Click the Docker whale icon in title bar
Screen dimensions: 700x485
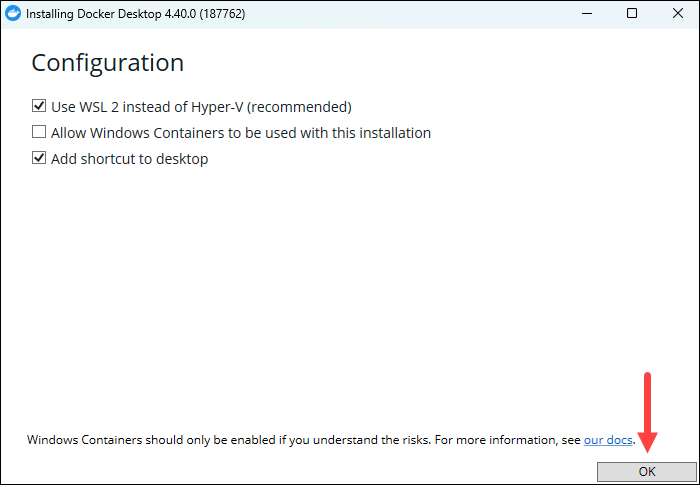pos(12,13)
